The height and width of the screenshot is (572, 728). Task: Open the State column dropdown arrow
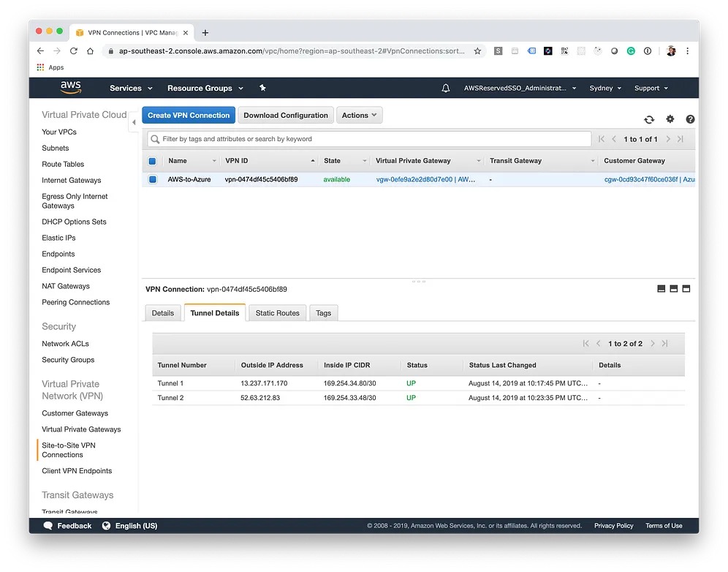[x=365, y=161]
